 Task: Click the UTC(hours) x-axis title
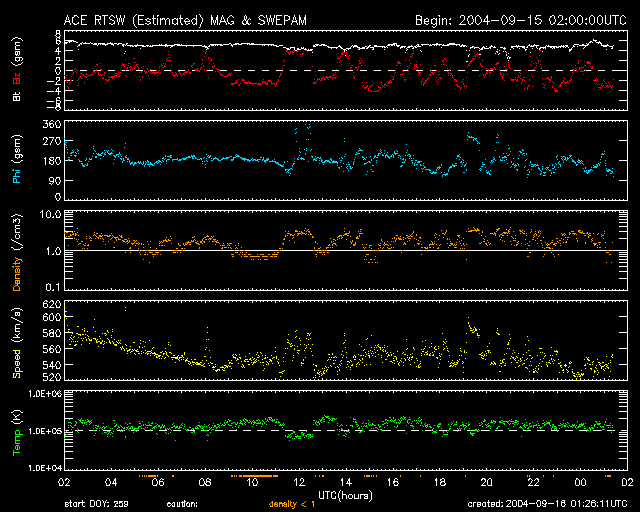[x=346, y=495]
